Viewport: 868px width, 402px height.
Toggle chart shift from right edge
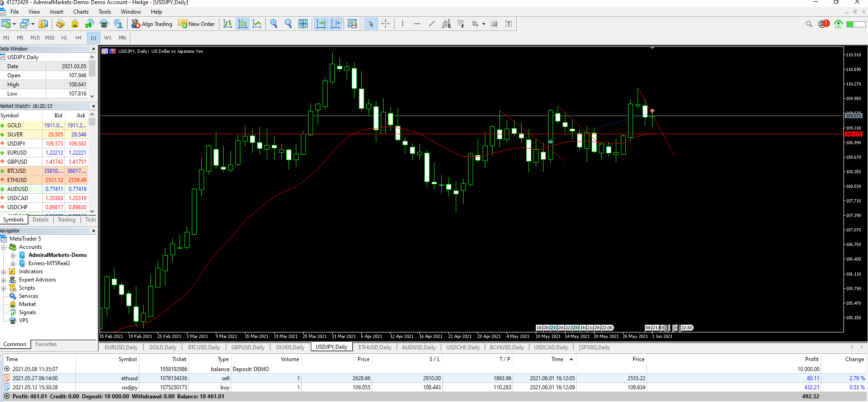336,24
